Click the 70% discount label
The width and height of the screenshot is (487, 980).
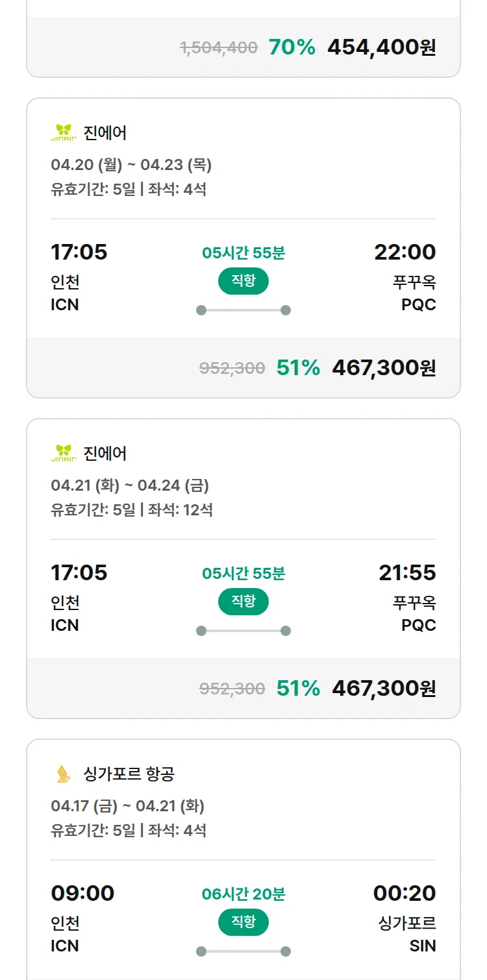point(292,47)
